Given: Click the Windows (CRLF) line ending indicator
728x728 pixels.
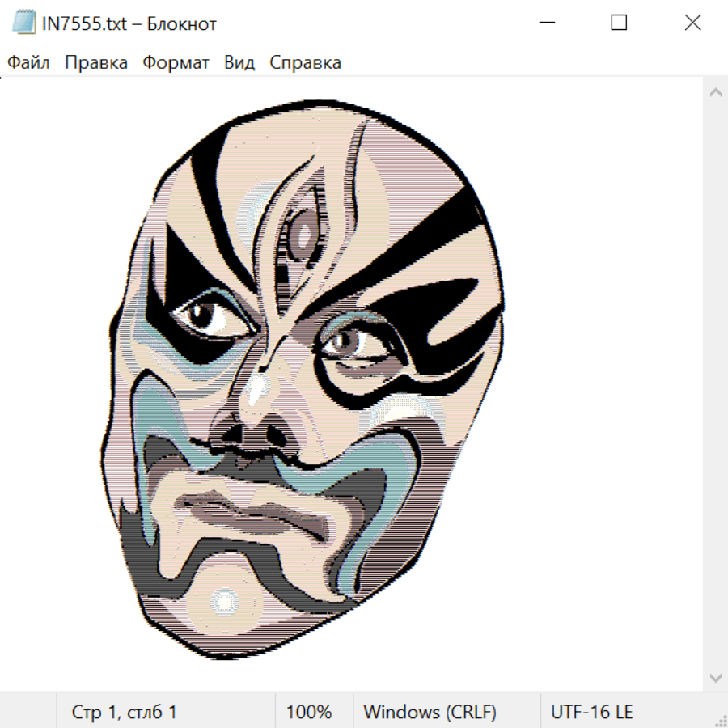Looking at the screenshot, I should point(430,712).
